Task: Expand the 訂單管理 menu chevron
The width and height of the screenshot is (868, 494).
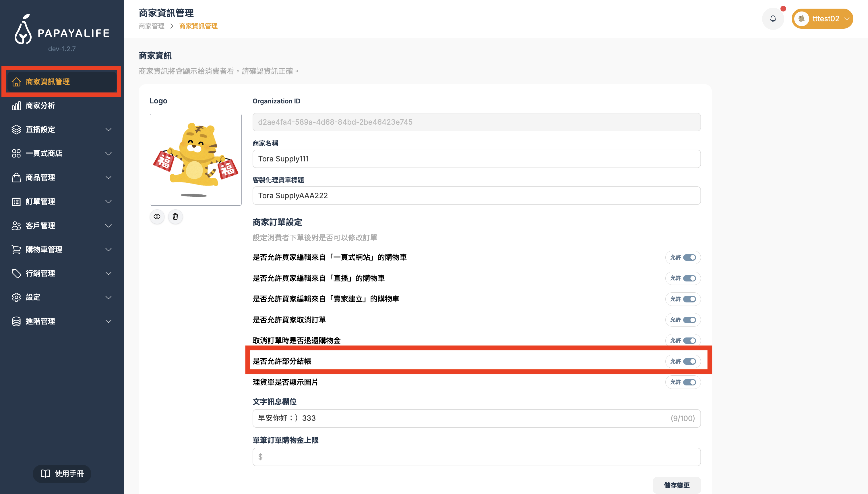Action: [x=108, y=202]
